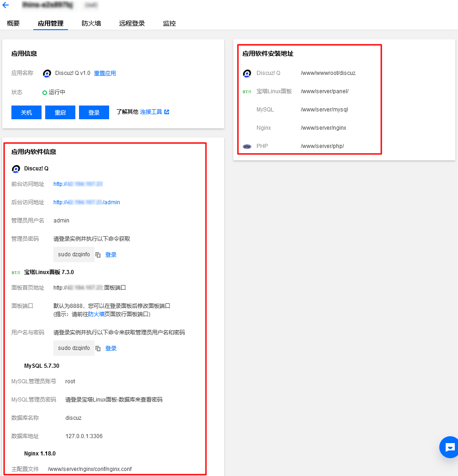Click Discuz! Q icon next to 应用名称

pos(47,74)
